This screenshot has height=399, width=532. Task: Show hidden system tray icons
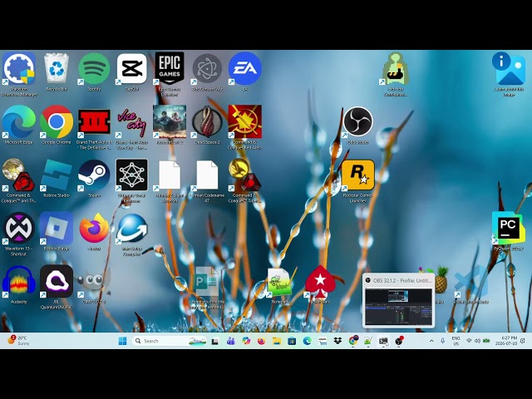431,341
